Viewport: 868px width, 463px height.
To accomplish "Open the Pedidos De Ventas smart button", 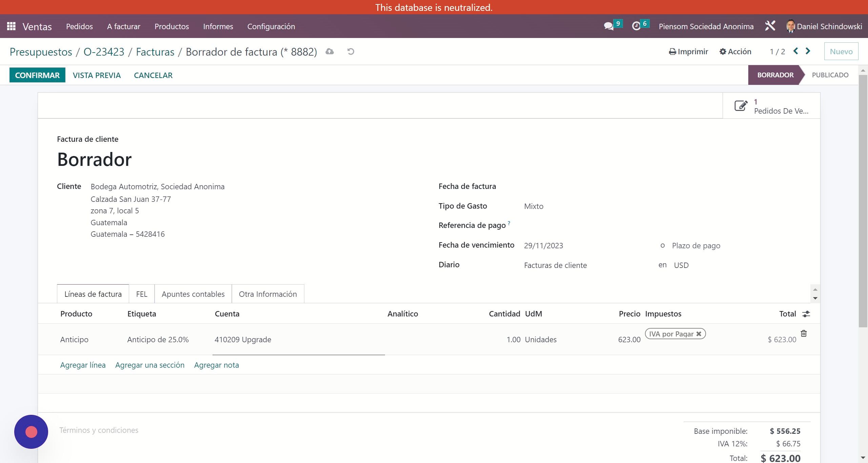I will tap(771, 106).
